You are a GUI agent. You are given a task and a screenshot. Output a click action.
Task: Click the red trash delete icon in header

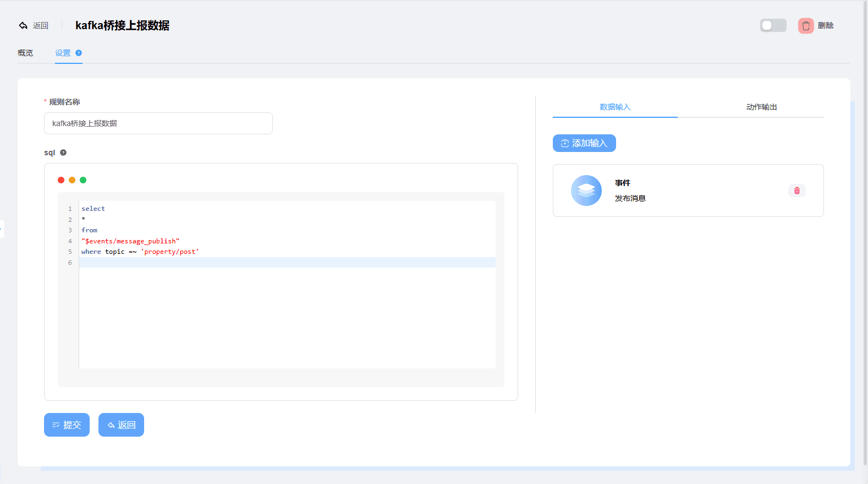(x=806, y=26)
